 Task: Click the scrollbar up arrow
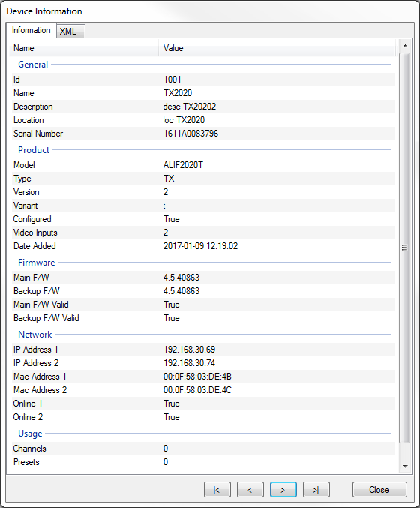(405, 46)
